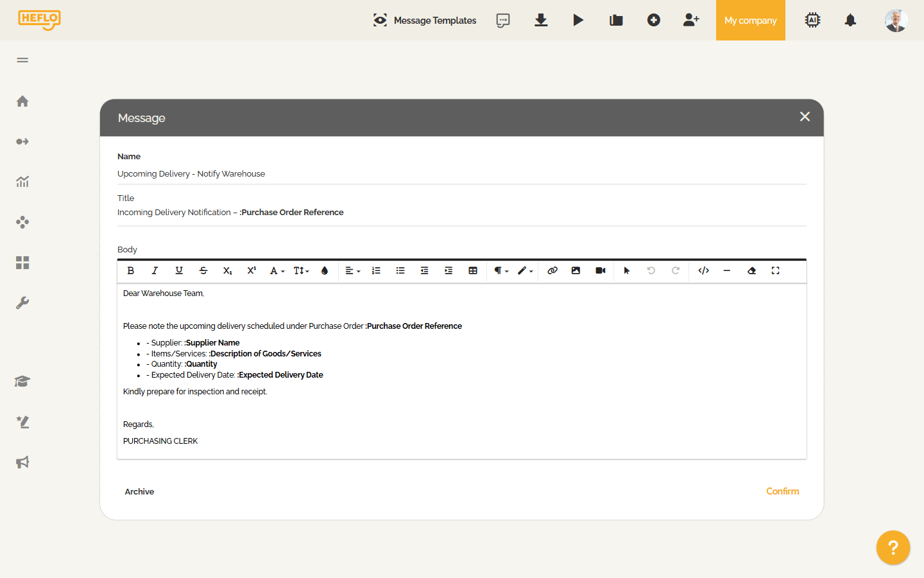Clear formatting with the eraser icon
This screenshot has height=578, width=924.
(x=751, y=271)
